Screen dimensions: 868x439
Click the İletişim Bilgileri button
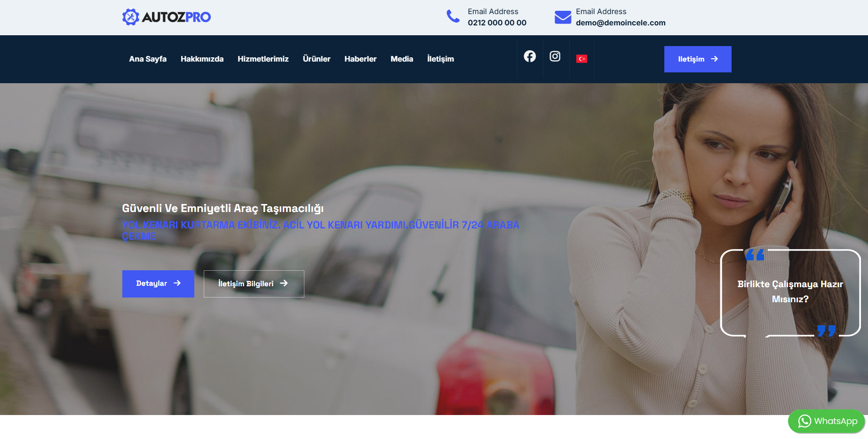254,283
